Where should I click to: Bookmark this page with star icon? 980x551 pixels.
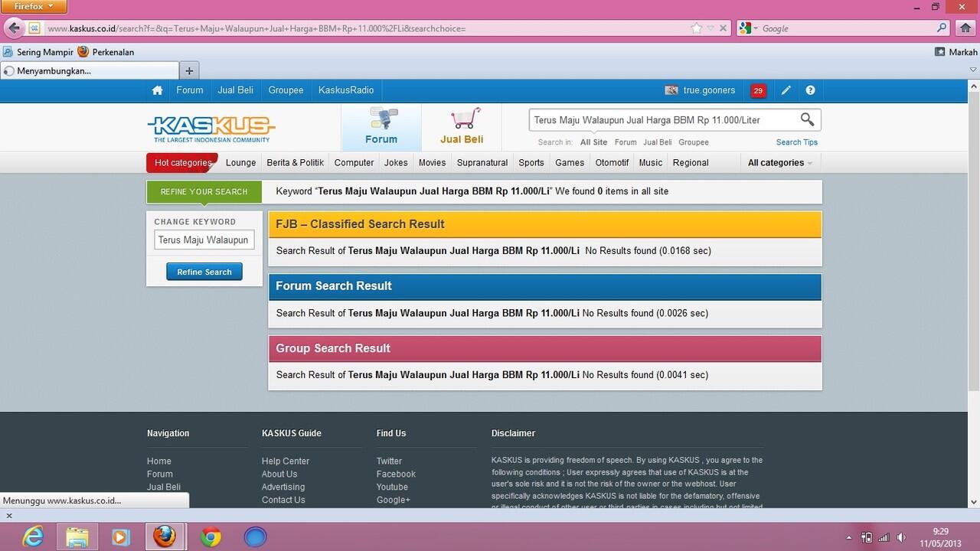point(696,28)
